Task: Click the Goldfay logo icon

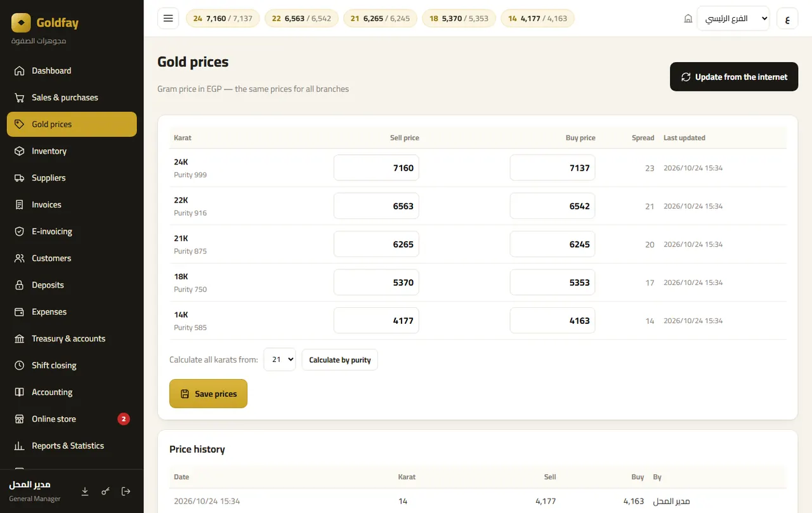Action: point(21,23)
